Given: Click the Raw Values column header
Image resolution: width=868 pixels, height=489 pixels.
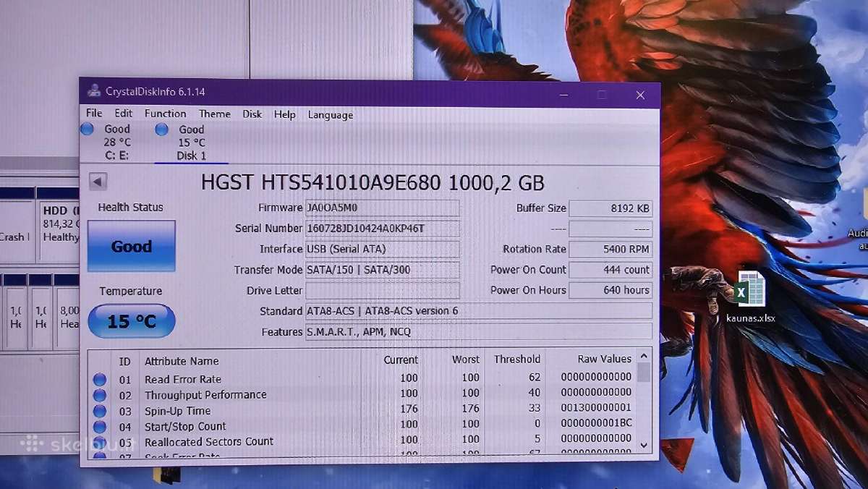Looking at the screenshot, I should tap(605, 359).
